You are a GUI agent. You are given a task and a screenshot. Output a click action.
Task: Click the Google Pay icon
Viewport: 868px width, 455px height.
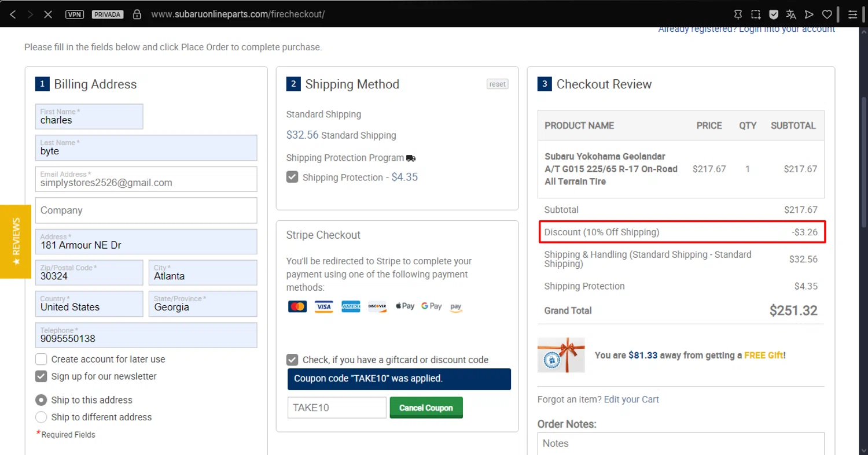[432, 306]
